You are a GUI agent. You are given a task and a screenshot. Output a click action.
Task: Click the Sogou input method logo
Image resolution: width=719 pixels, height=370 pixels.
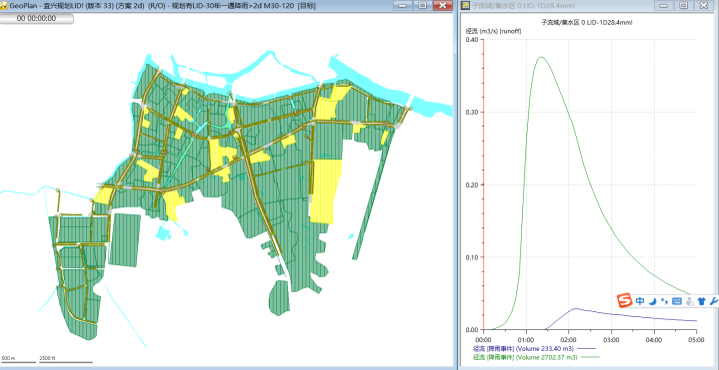(624, 300)
